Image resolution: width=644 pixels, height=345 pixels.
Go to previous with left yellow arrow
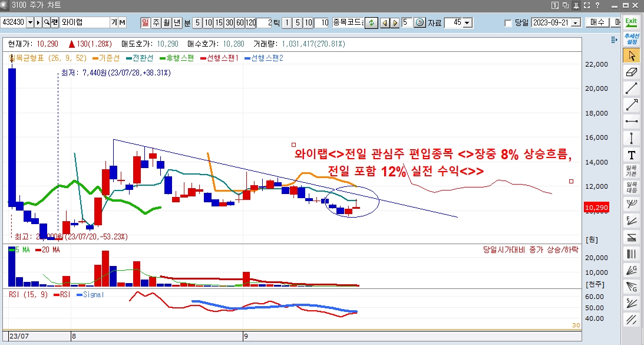(385, 22)
